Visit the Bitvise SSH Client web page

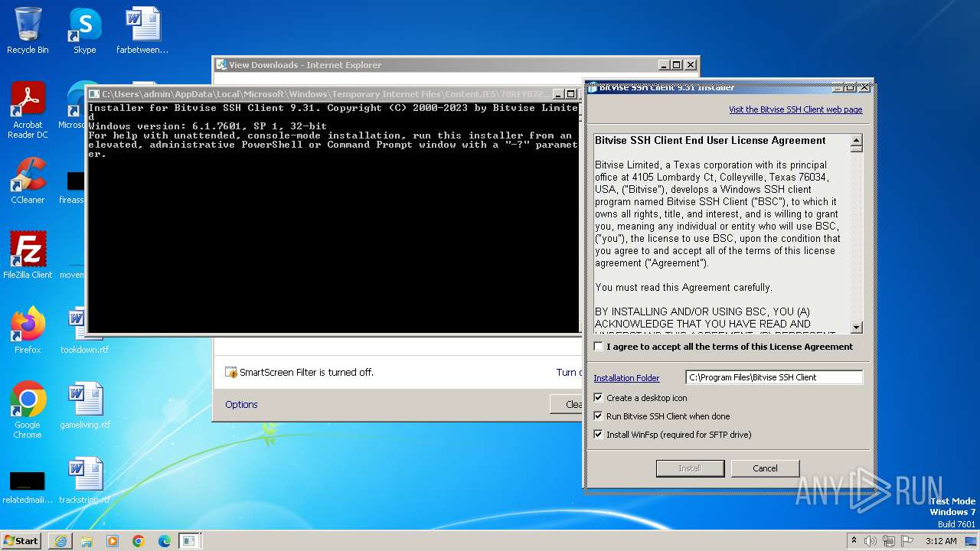click(x=795, y=109)
